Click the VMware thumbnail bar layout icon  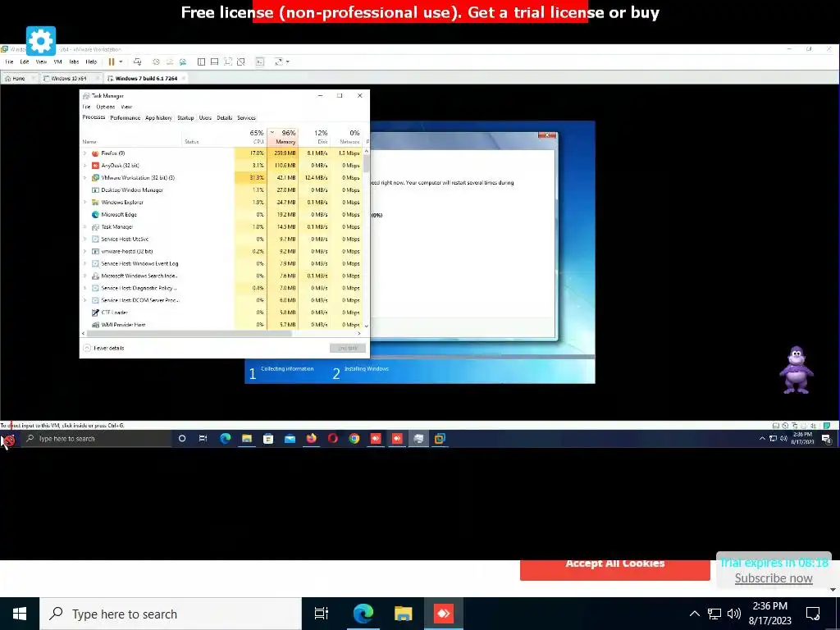coord(214,62)
